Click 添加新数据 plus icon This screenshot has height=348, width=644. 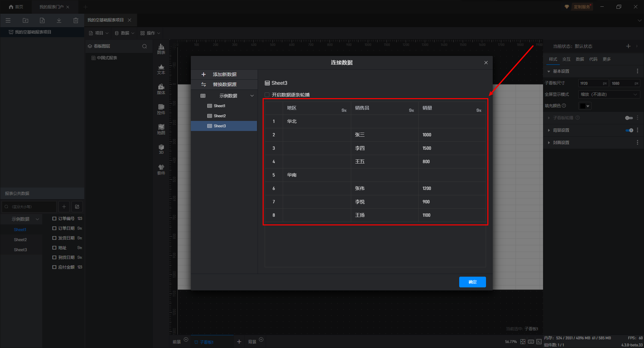(203, 74)
